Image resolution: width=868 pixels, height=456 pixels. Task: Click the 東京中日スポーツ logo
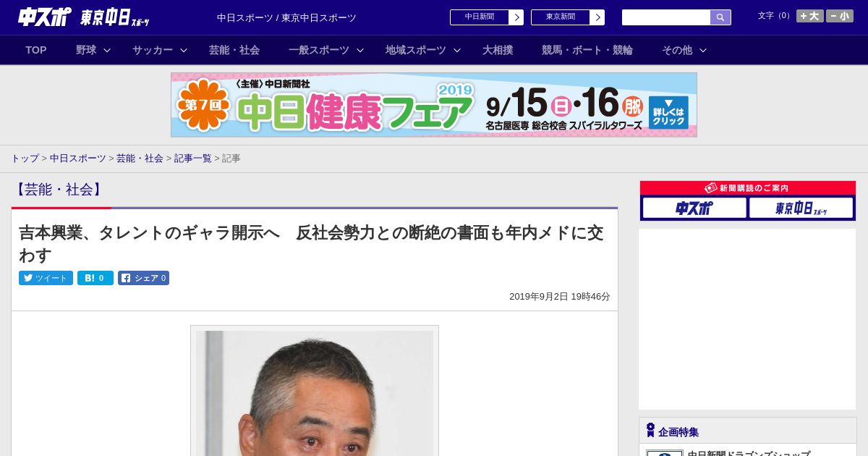click(x=115, y=17)
